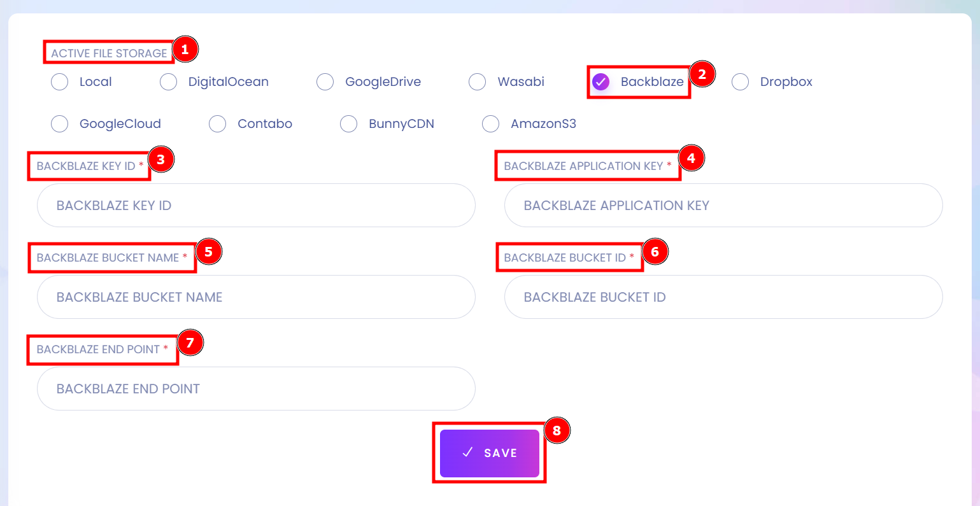
Task: Select the GoogleDrive storage option
Action: coord(325,82)
